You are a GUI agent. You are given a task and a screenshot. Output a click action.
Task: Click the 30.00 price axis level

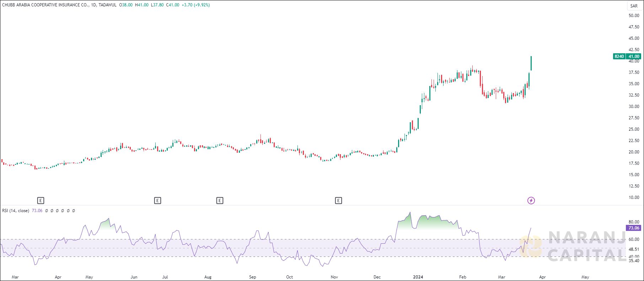(x=634, y=107)
